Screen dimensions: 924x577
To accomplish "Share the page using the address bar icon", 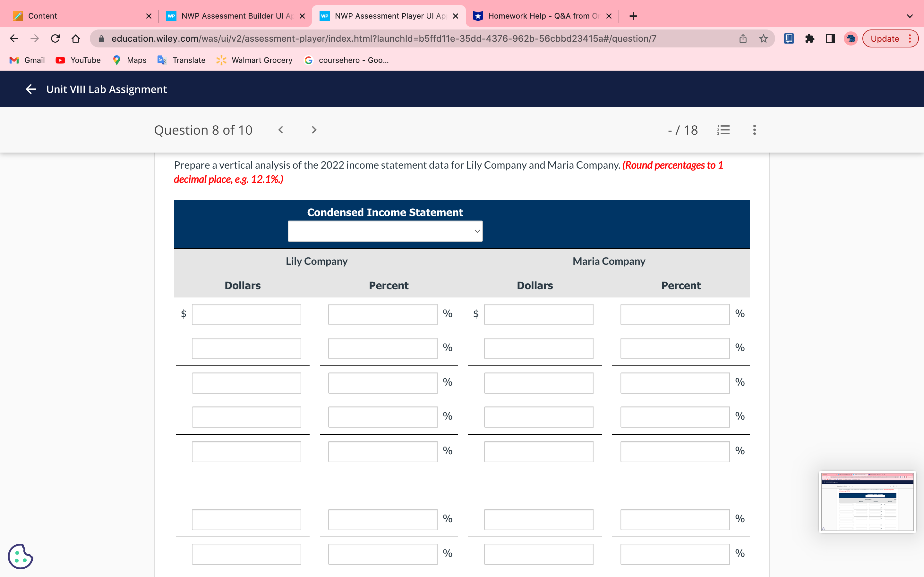I will [x=742, y=38].
